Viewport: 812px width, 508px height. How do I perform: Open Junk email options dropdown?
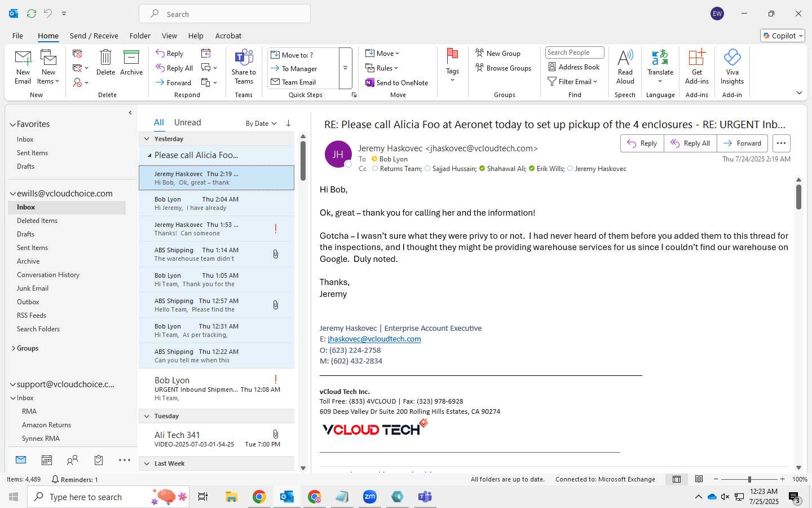(81, 82)
